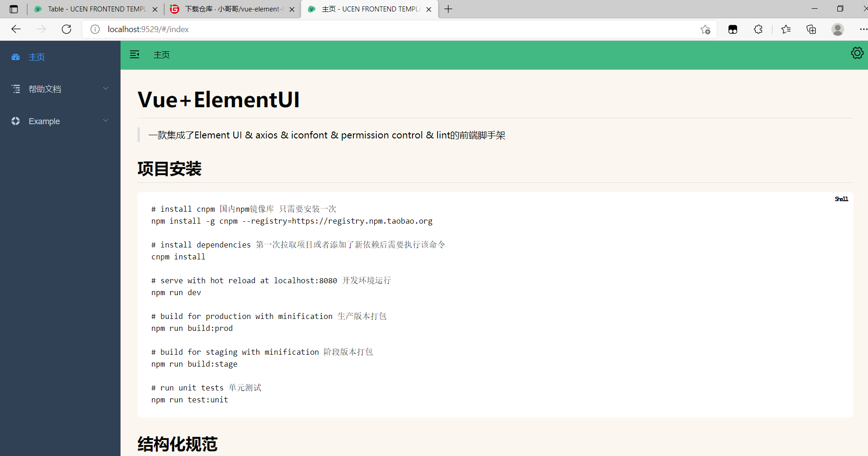The image size is (868, 456).
Task: Click the '# serve with hot reload' comment line
Action: [x=271, y=280]
